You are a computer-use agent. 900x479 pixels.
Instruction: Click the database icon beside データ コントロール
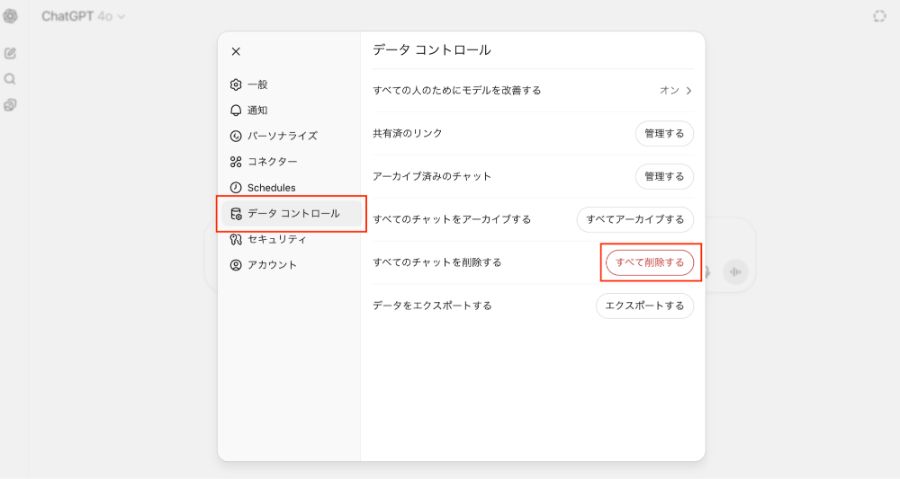(235, 214)
